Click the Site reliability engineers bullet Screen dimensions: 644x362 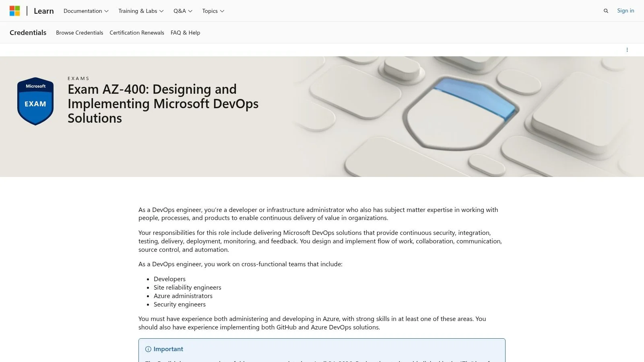(x=188, y=288)
